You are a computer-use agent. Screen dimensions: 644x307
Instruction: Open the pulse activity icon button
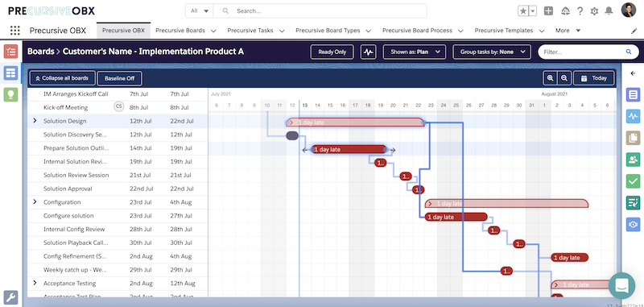click(369, 52)
